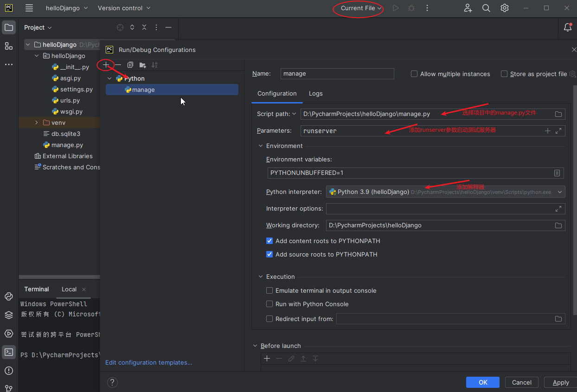Screen dimensions: 577x392
Task: Switch to the Configuration tab
Action: tap(277, 93)
